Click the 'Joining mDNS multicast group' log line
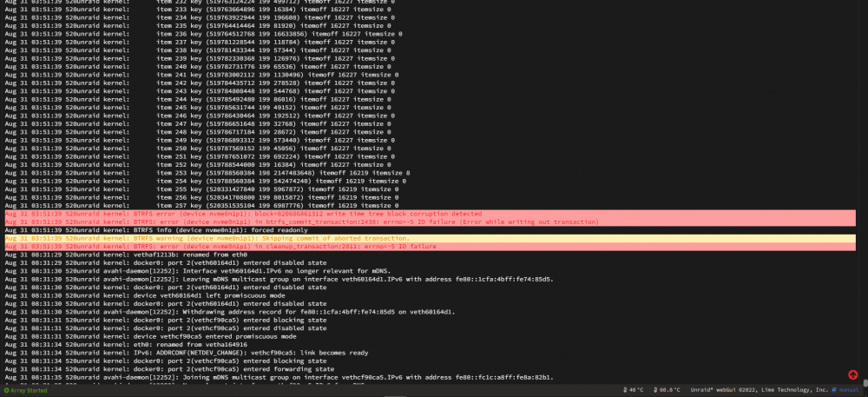Image resolution: width=868 pixels, height=397 pixels. pos(279,378)
